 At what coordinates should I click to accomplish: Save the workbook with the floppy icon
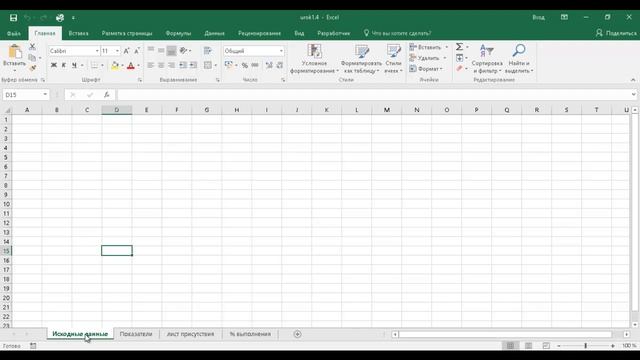[x=13, y=18]
